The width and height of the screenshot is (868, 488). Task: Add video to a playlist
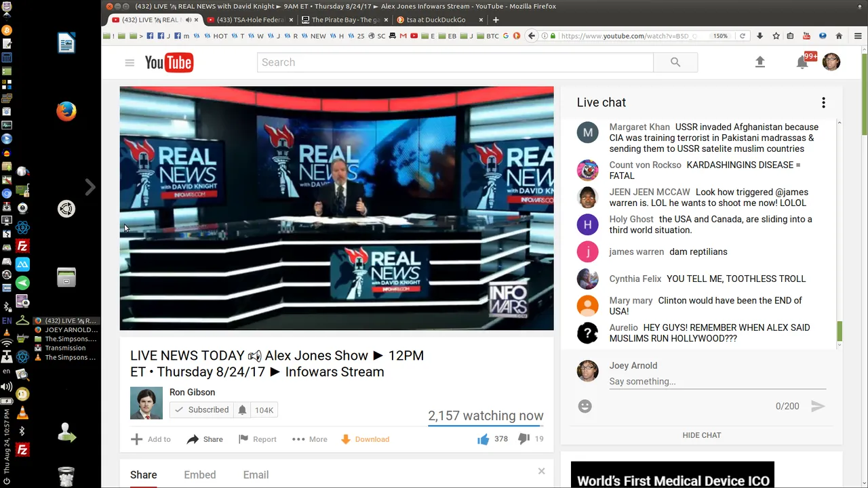tap(151, 439)
